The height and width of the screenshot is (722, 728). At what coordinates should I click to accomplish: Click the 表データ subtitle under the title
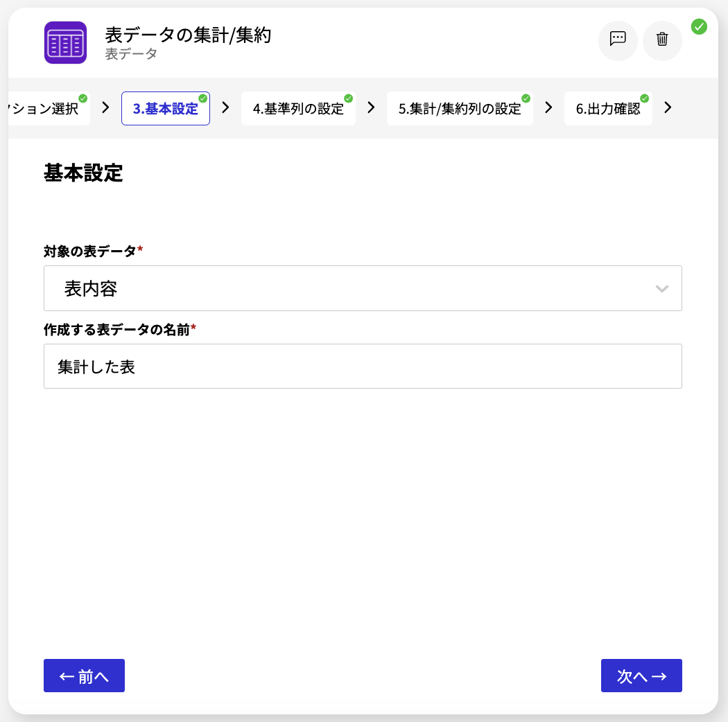[x=131, y=54]
